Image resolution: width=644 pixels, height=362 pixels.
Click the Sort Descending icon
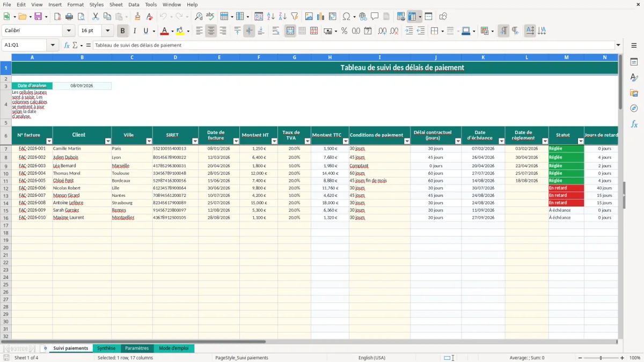tap(282, 17)
